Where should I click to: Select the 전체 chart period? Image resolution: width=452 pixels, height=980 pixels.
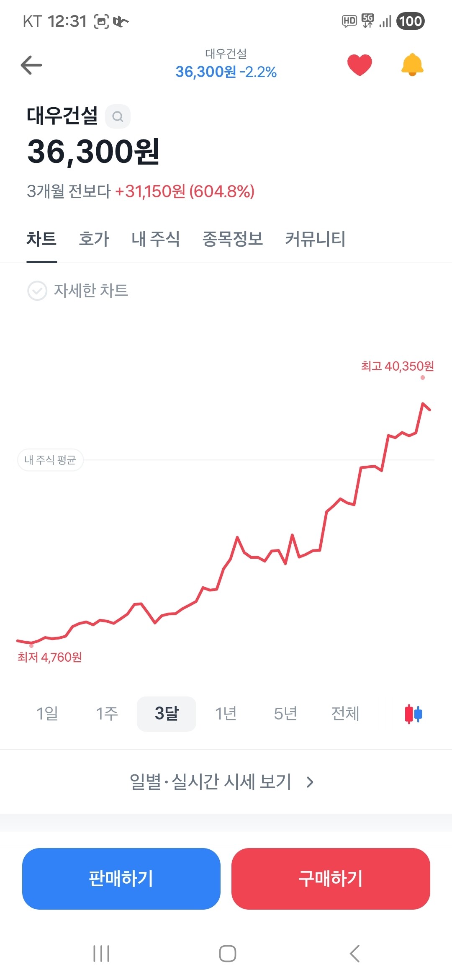coord(345,714)
